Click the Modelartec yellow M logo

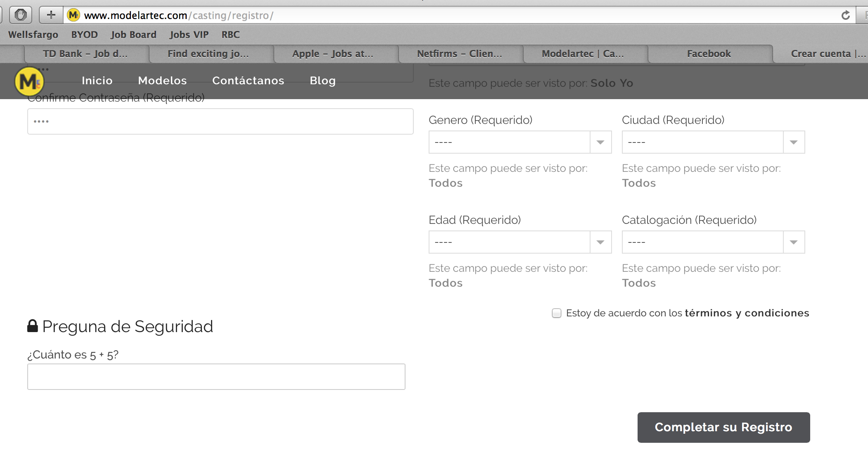tap(29, 81)
